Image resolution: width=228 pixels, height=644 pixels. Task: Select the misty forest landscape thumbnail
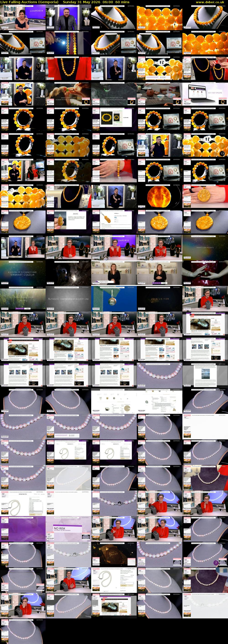click(23, 299)
